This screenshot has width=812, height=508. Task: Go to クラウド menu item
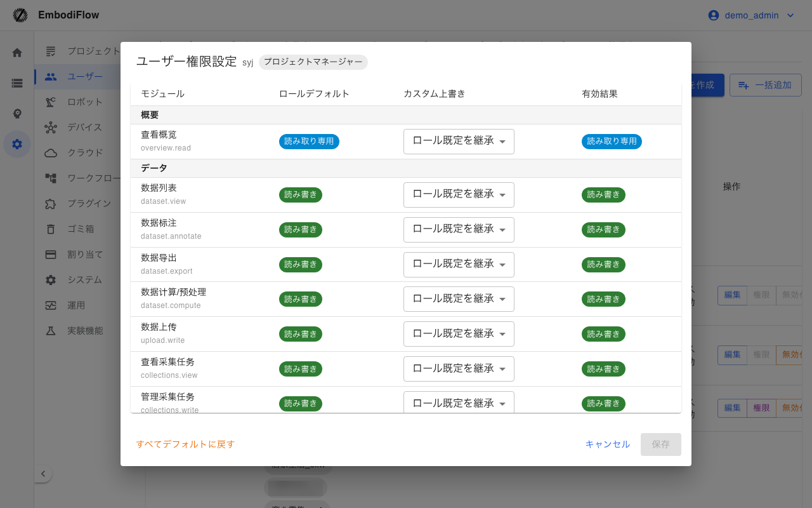pyautogui.click(x=77, y=152)
